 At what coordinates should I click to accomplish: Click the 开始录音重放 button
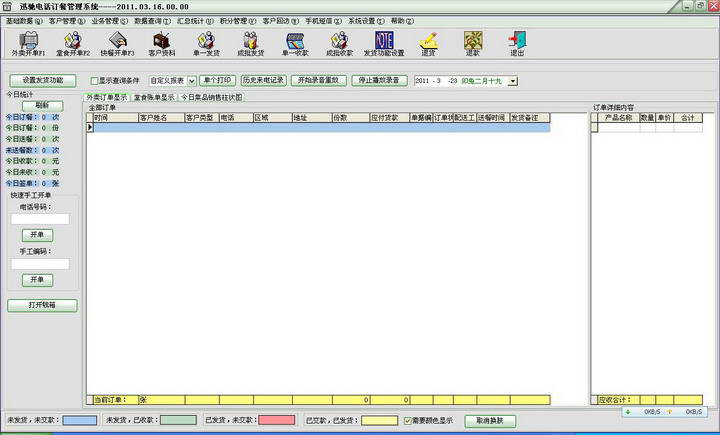click(x=319, y=80)
